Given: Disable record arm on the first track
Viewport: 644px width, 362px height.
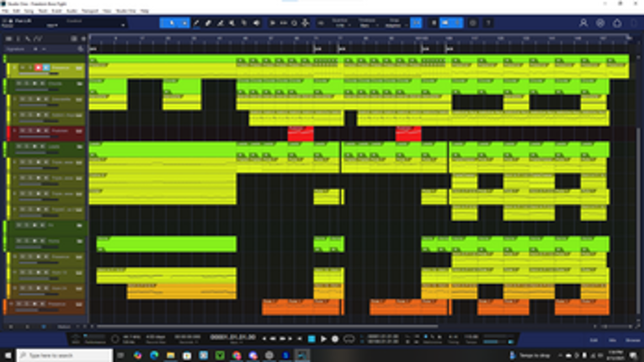Looking at the screenshot, I should [38, 67].
